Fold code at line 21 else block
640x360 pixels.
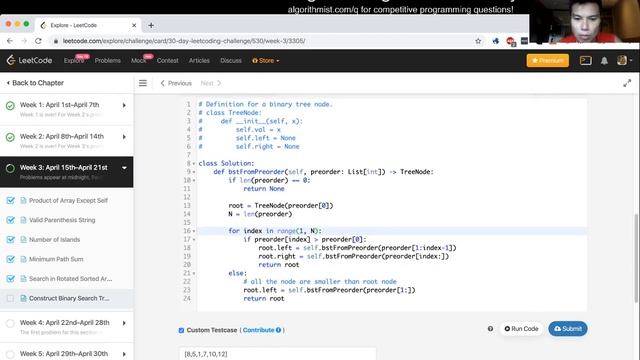click(194, 273)
